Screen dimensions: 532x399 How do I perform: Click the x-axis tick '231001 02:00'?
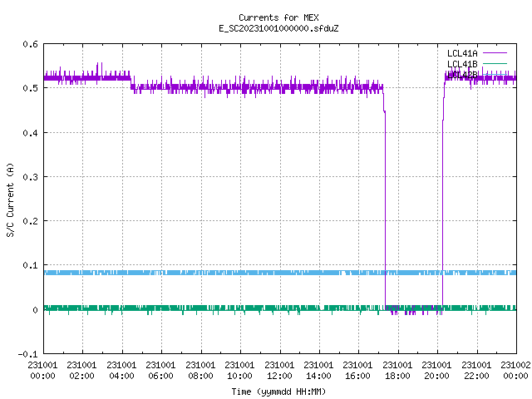(x=81, y=371)
